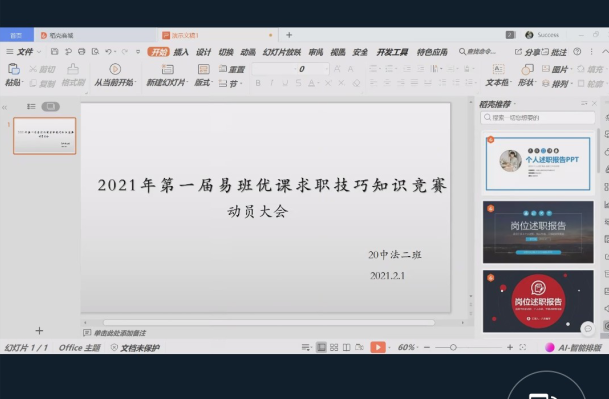
Task: Click the Undo arrow icon
Action: coord(108,51)
